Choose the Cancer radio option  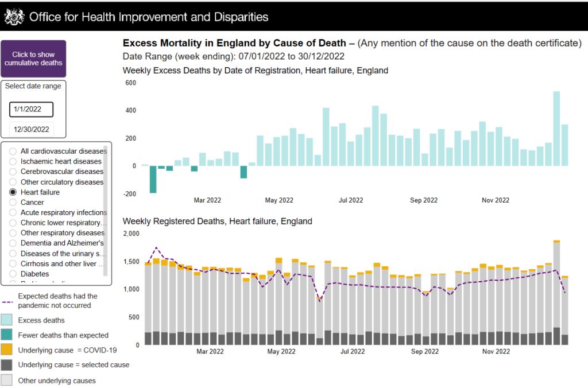coord(13,203)
